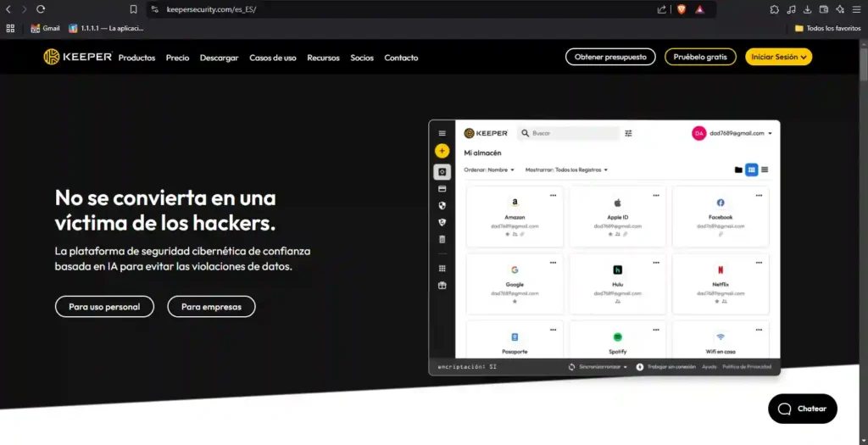Open the hamburger menu in Keeper vault
This screenshot has width=868, height=445.
coord(442,133)
